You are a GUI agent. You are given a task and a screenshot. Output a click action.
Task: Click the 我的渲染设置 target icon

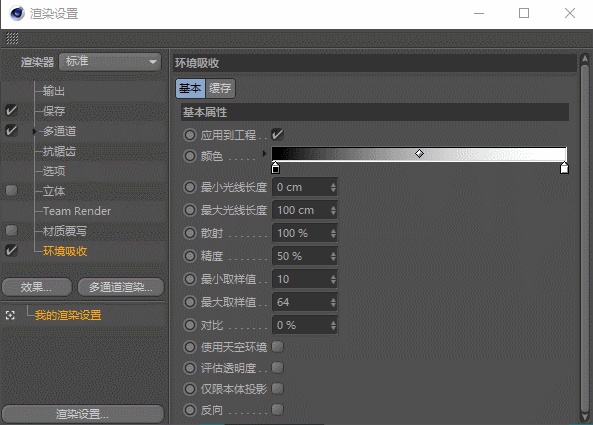tap(10, 315)
